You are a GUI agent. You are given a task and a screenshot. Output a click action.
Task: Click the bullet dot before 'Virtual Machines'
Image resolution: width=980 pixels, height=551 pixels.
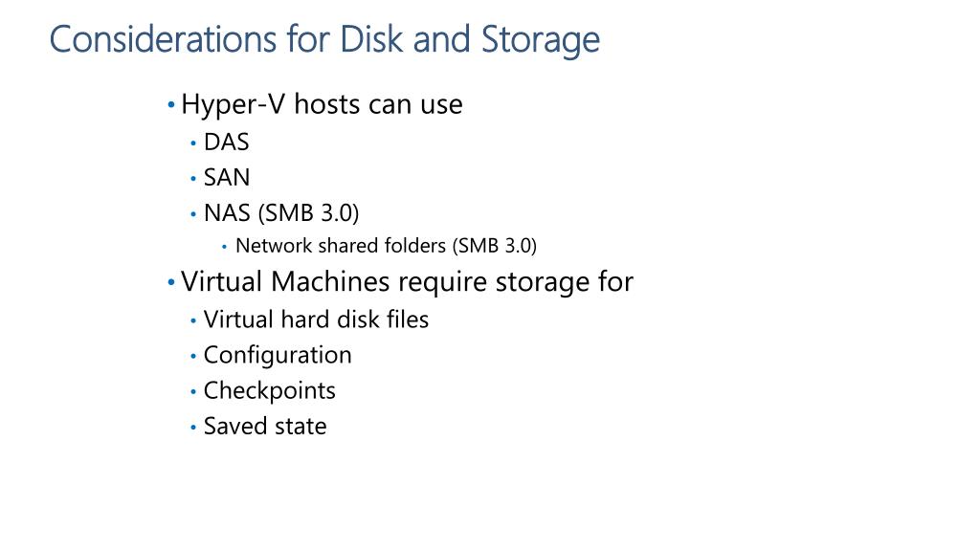170,282
